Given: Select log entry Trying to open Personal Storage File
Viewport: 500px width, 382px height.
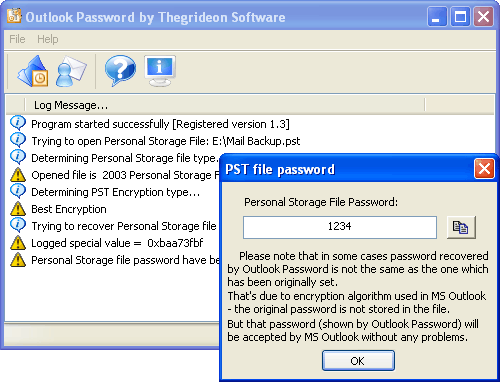Looking at the screenshot, I should pos(166,141).
